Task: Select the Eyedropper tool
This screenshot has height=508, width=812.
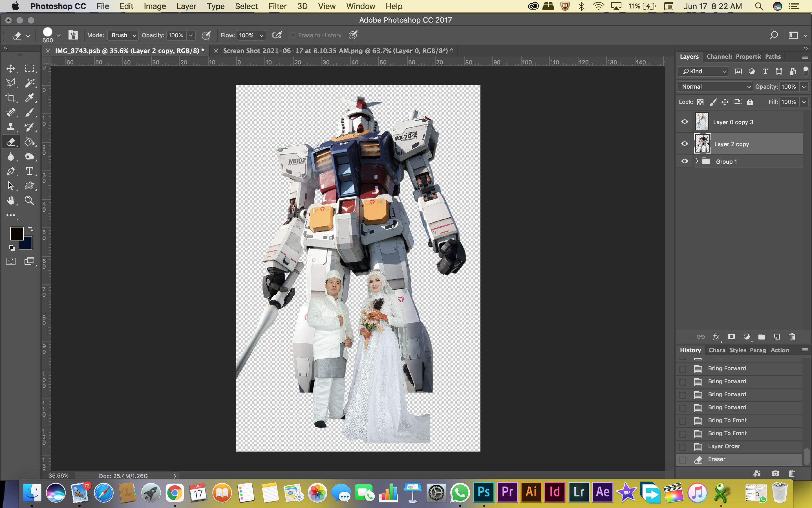Action: pos(30,98)
